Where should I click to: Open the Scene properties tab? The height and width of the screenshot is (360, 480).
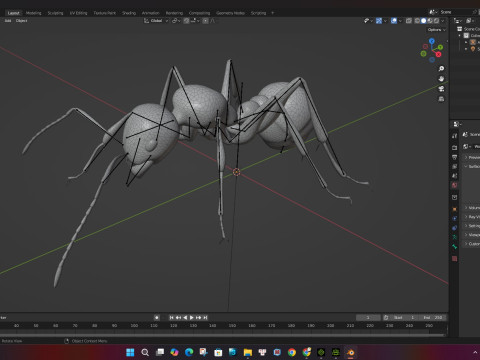point(454,176)
